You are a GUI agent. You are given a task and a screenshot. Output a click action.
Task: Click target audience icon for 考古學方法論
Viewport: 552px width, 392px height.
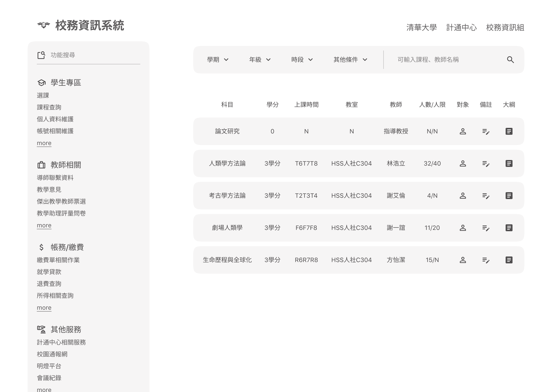point(462,196)
